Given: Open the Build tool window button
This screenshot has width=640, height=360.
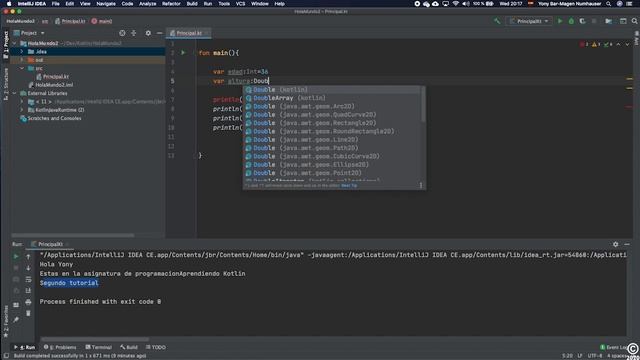Looking at the screenshot, I should pos(129,347).
